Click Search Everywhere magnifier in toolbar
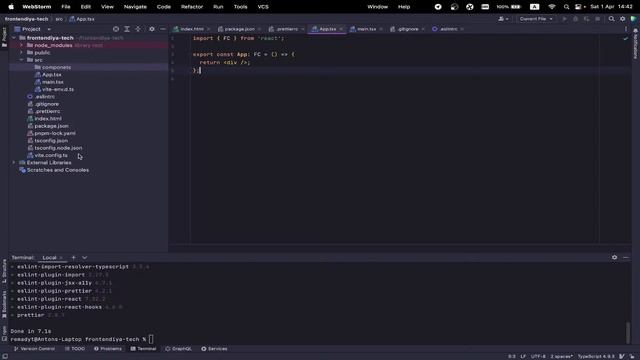640x360 pixels. coord(611,19)
